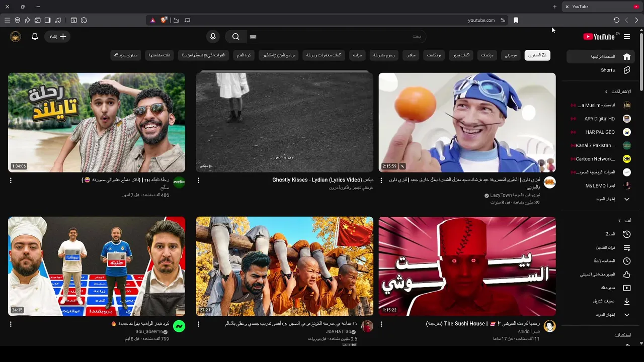
Task: Open the Leo AI sparkle icon
Action: point(27,20)
